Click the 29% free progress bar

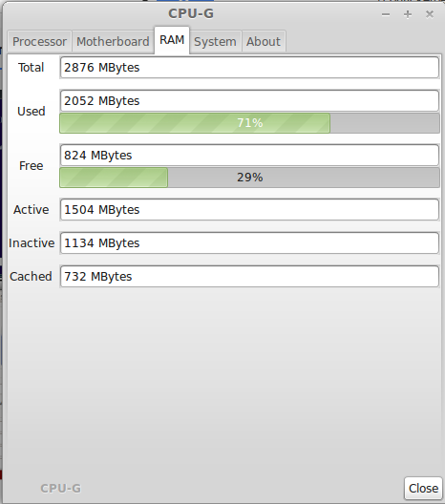[x=249, y=178]
